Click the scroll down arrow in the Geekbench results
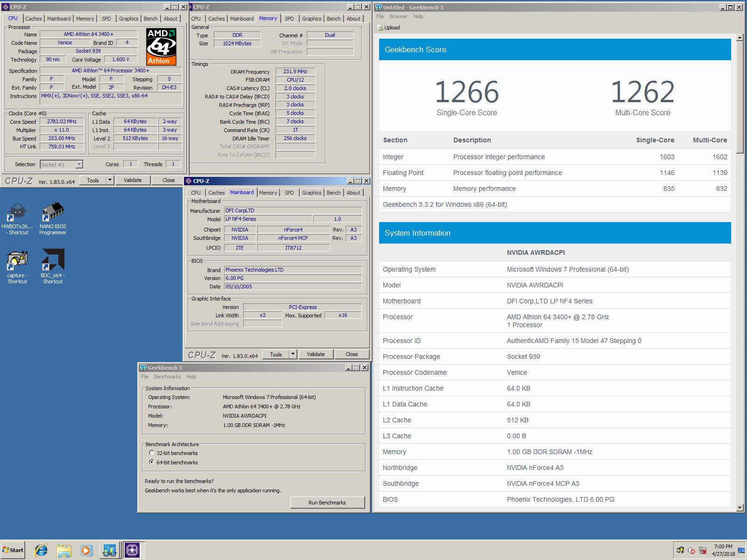The width and height of the screenshot is (747, 560). point(740,508)
